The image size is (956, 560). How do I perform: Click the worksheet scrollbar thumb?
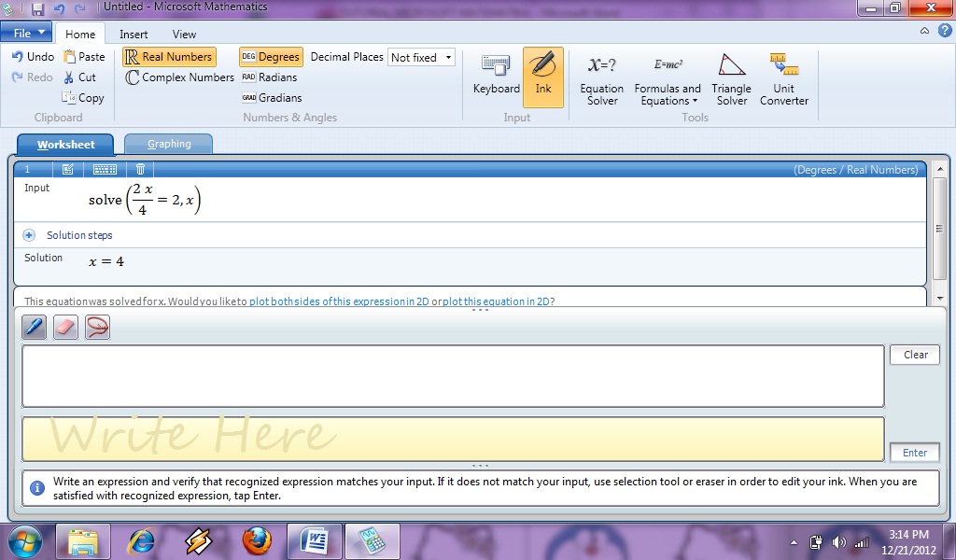(939, 229)
